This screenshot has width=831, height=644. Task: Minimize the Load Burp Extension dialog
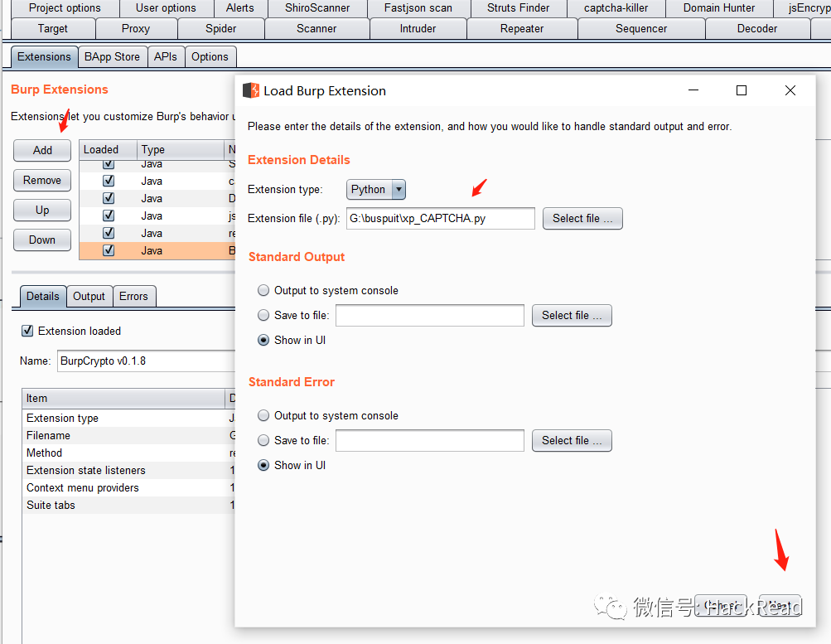tap(693, 90)
